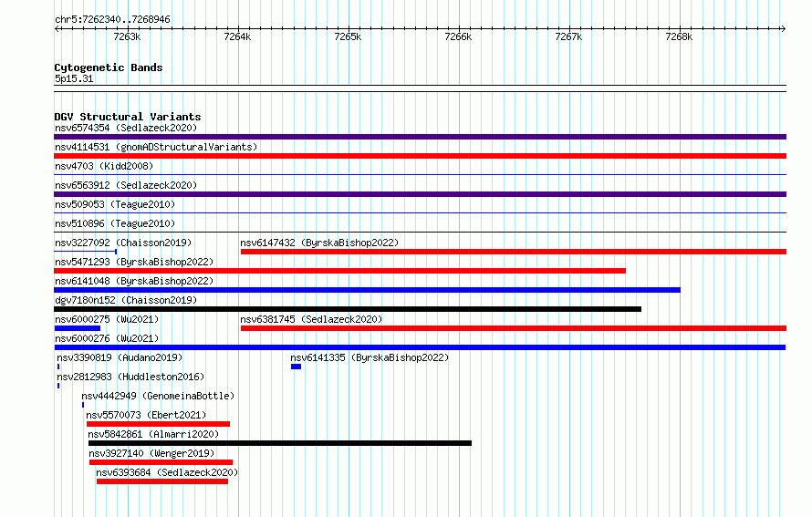Select the purple bar under nsv6563912
Image resolution: width=812 pixels, height=517 pixels.
420,194
